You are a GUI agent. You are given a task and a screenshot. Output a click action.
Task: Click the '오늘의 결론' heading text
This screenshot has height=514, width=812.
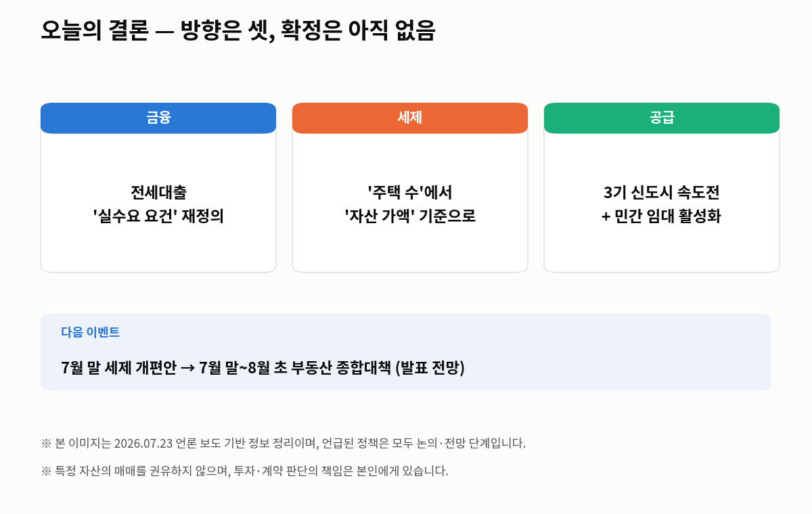(x=94, y=30)
